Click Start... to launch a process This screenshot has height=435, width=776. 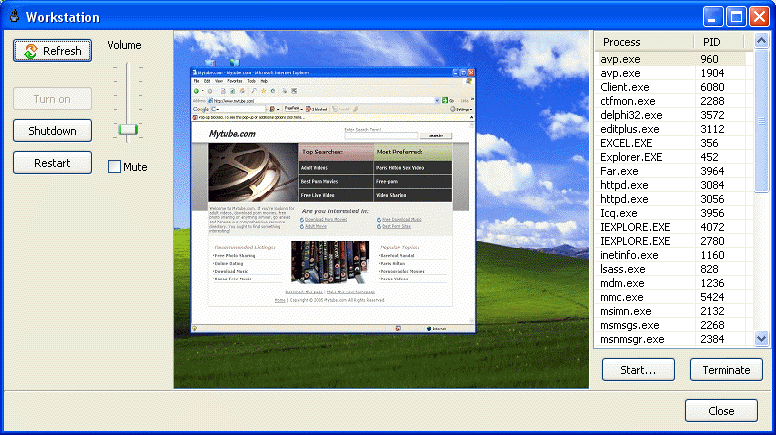tap(638, 370)
